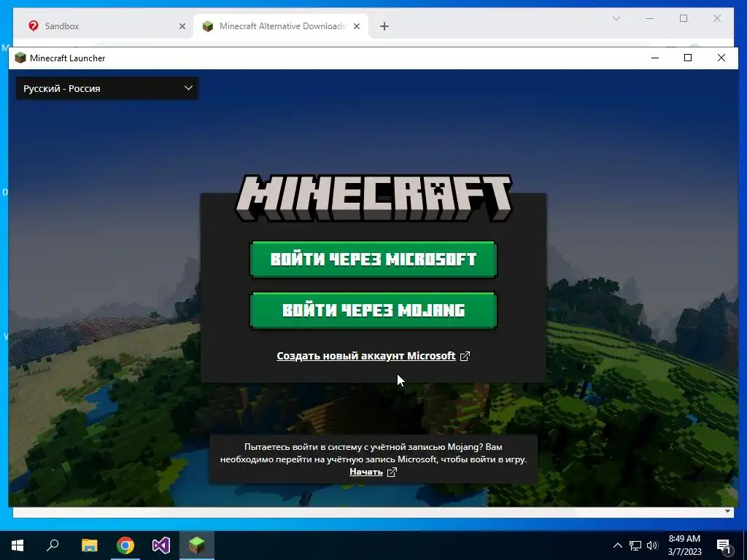Screen dimensions: 747x560
Task: Click the Minecraft logo image
Action: (x=373, y=198)
